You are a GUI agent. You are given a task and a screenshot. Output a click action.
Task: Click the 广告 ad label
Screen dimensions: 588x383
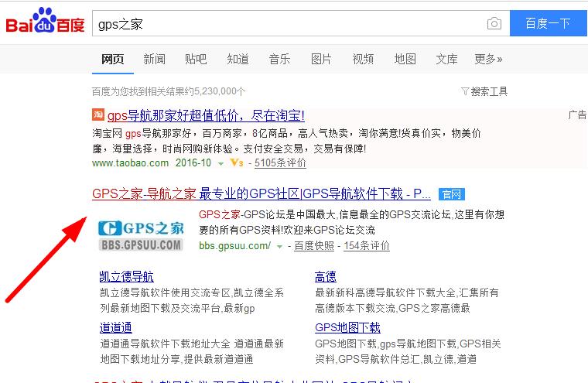coord(577,115)
